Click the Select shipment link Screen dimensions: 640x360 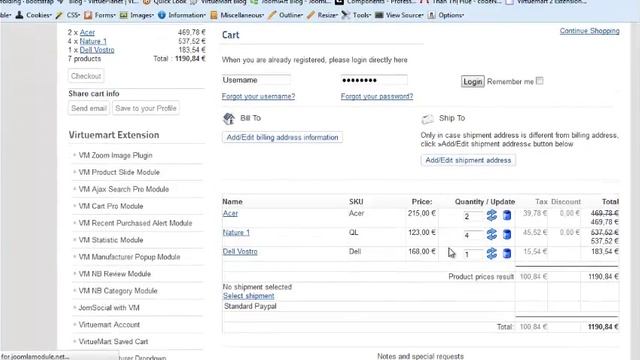[249, 296]
